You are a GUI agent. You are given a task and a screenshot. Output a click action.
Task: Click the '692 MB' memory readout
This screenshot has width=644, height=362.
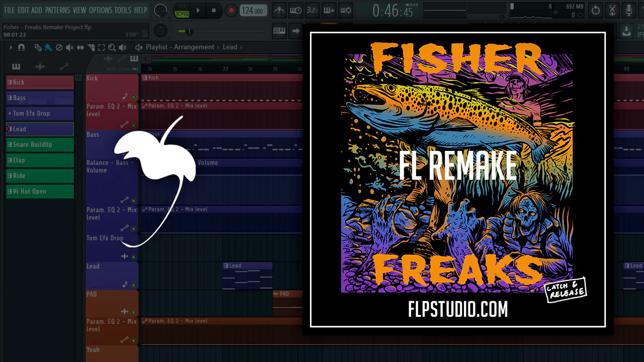click(574, 7)
